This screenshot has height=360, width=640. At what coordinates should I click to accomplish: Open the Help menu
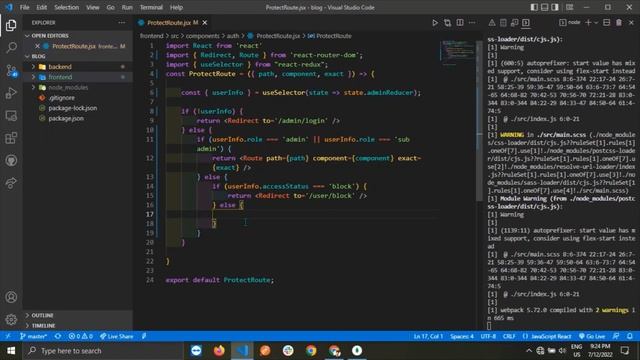click(x=176, y=7)
